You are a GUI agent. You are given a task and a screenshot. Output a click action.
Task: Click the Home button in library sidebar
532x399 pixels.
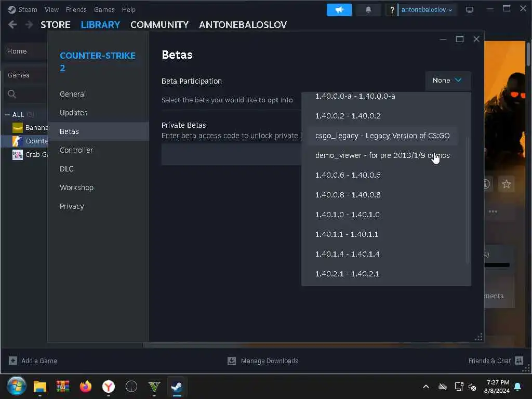tap(24, 51)
